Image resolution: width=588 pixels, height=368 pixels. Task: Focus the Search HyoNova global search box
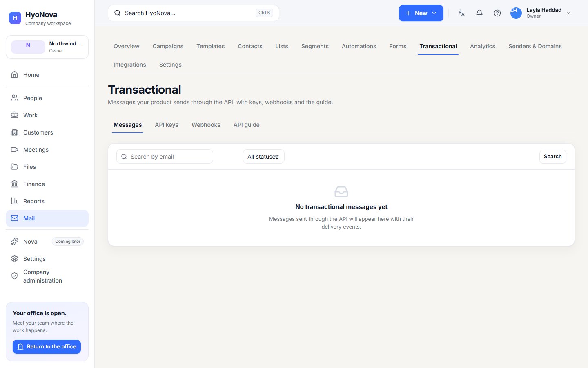tap(194, 13)
